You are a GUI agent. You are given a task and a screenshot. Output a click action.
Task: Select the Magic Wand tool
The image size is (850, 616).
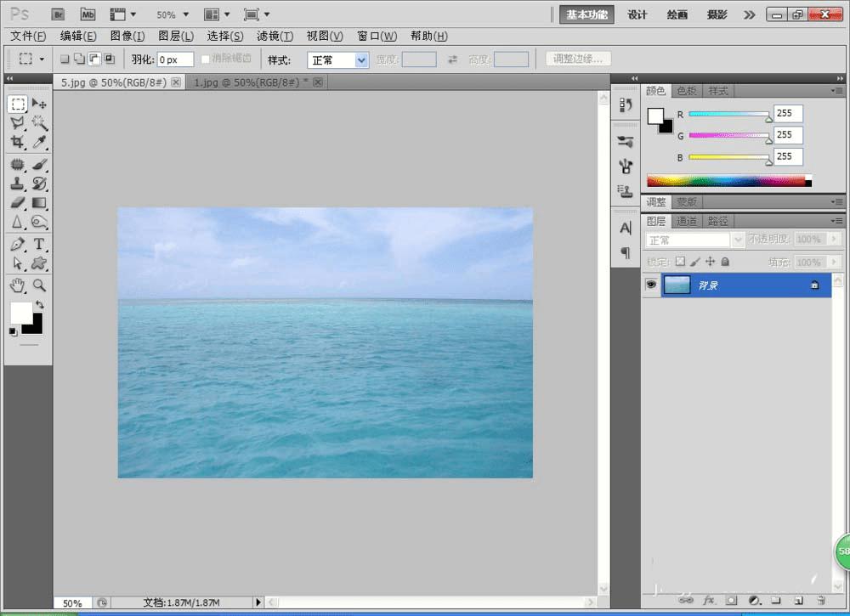tap(39, 123)
